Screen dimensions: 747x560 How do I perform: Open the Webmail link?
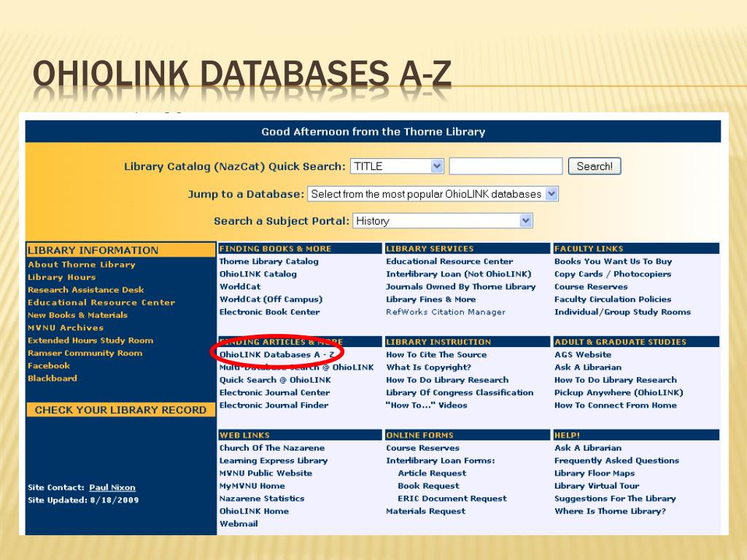239,524
